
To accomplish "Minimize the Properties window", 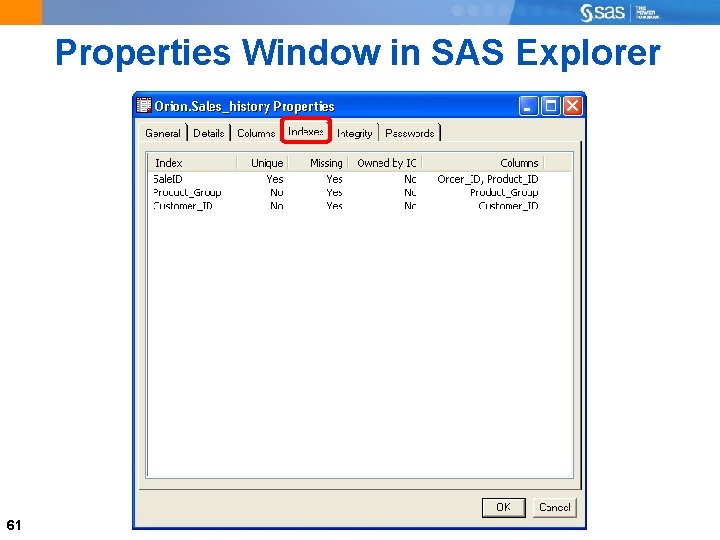I will 528,106.
